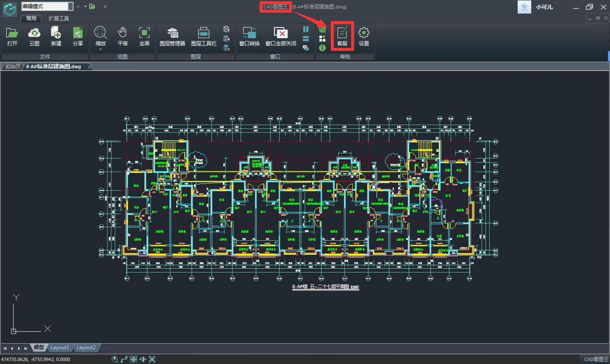Click 窗口全部关闭 to close all windows
Screen dimensions: 610x364
[x=281, y=37]
